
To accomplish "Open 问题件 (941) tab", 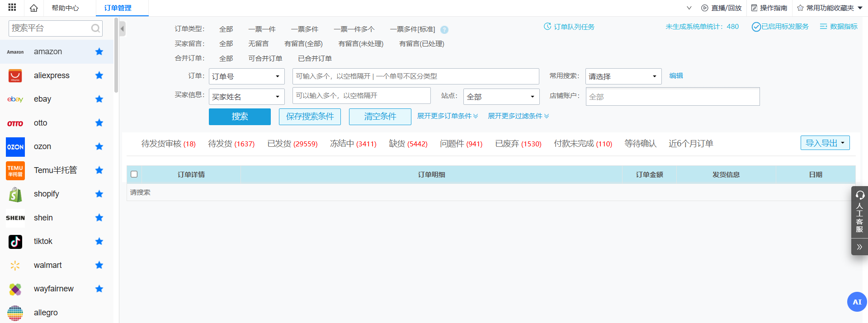I will click(461, 144).
